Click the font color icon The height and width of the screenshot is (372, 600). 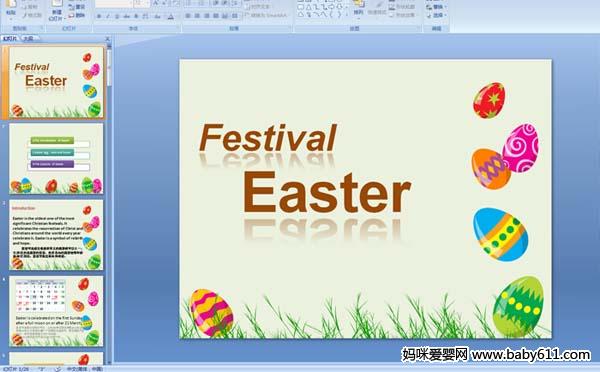click(x=171, y=16)
